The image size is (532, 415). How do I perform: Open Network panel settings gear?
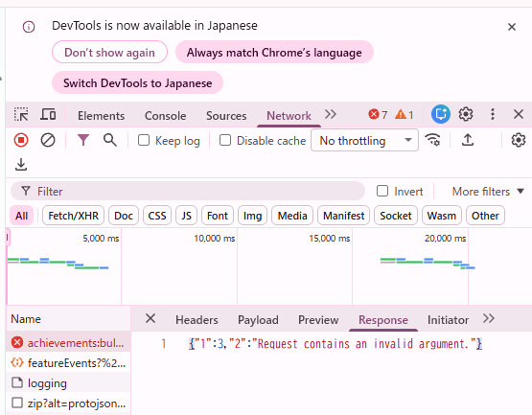(x=518, y=140)
